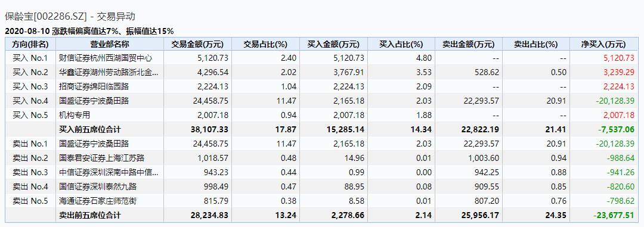Sort by 交易金额(万元) column header
The height and width of the screenshot is (227, 644).
[197, 44]
